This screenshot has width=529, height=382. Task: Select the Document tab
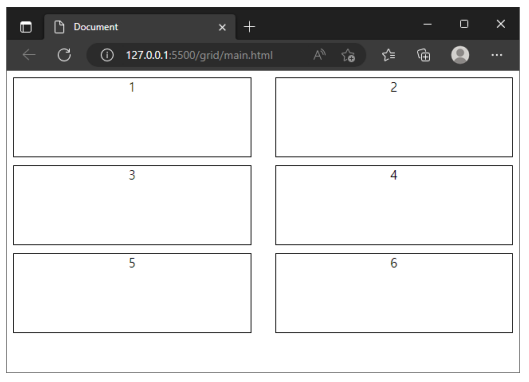click(140, 27)
